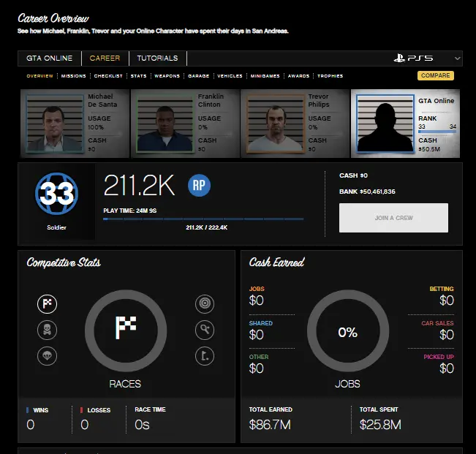Open the Missions sub-menu
Viewport: 476px width, 454px height.
click(73, 76)
